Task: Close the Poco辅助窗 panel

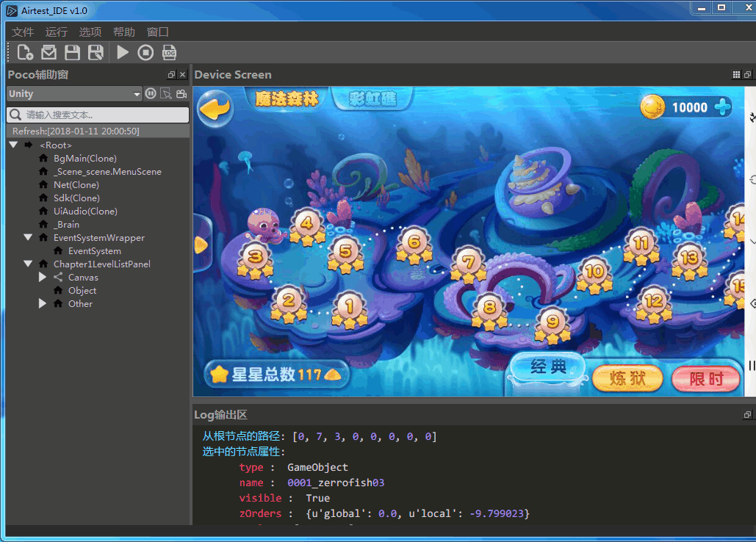Action: [182, 75]
